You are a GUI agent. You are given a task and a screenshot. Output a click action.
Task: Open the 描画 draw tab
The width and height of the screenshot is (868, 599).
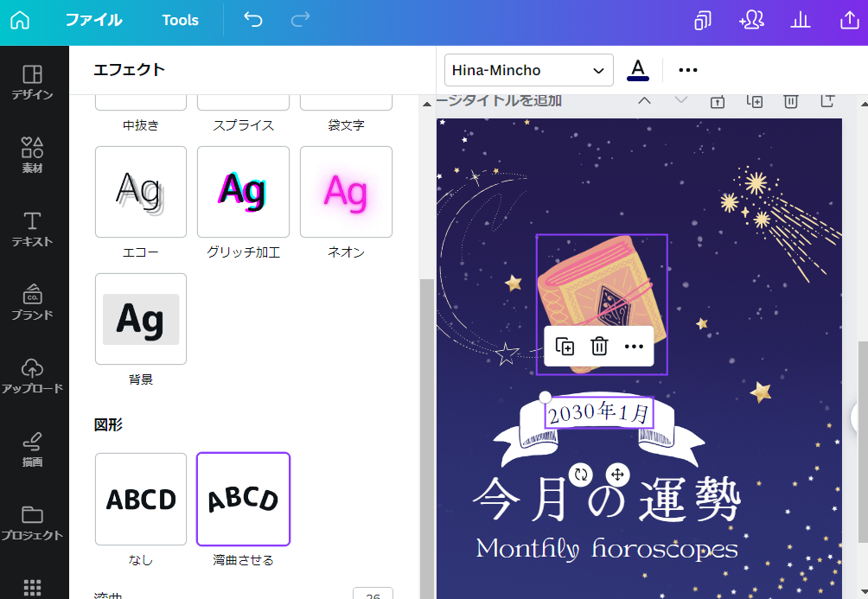point(32,449)
